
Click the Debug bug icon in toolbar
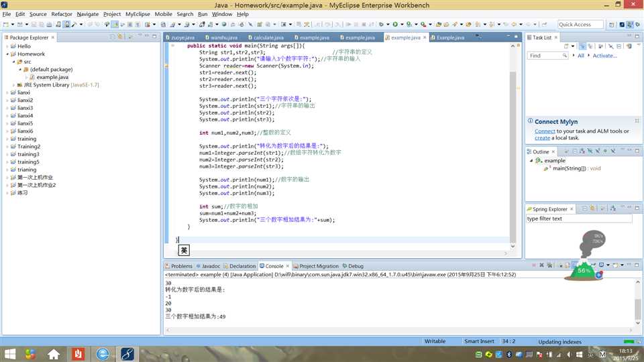[x=381, y=25]
